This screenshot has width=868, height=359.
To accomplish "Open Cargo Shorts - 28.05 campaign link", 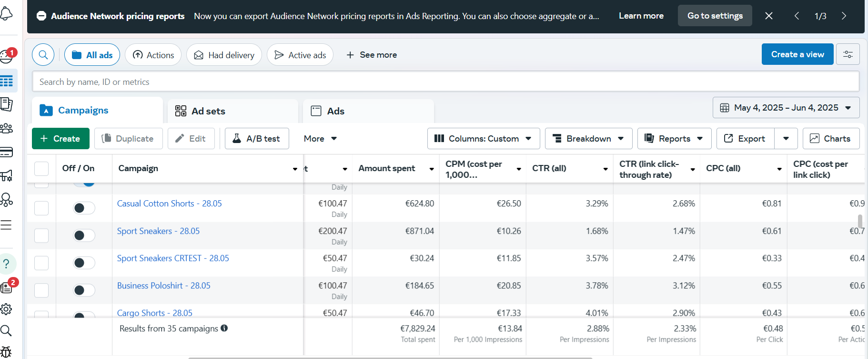I will coord(155,313).
